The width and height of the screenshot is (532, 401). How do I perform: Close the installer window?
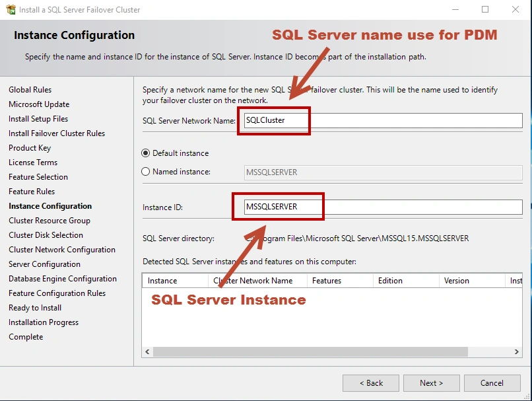[x=515, y=9]
